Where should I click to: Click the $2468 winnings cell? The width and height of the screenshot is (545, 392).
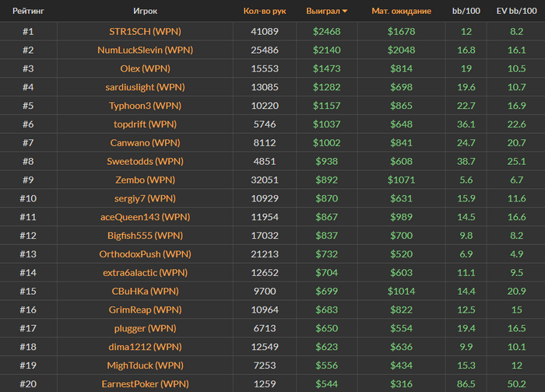pyautogui.click(x=327, y=31)
